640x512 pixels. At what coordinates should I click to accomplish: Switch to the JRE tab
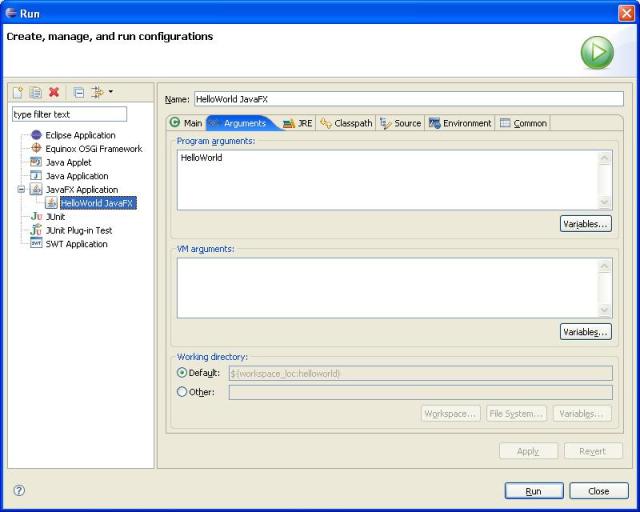298,123
